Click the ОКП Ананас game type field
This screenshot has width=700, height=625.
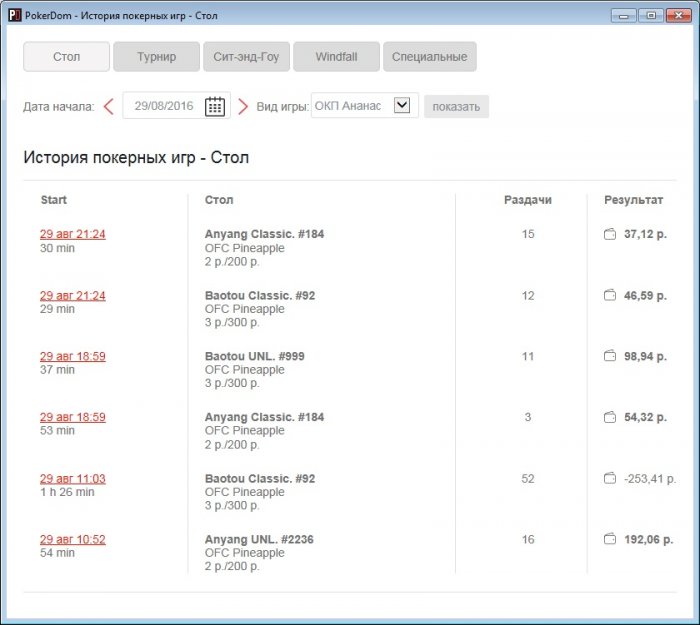coord(365,105)
